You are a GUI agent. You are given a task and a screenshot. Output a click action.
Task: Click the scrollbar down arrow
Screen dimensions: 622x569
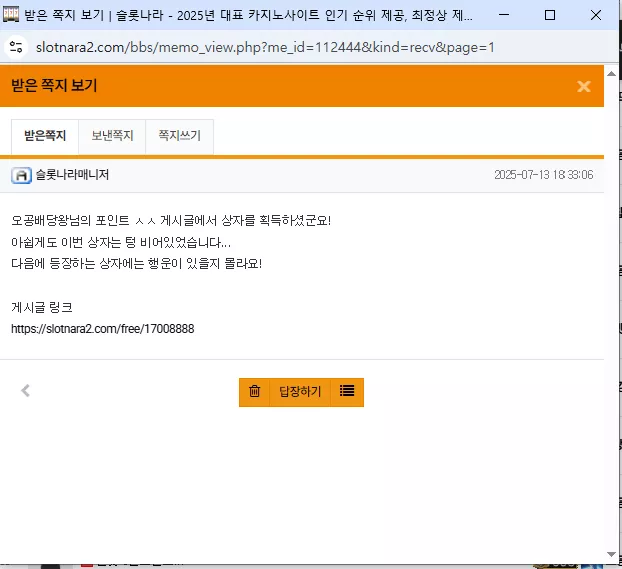[611, 554]
